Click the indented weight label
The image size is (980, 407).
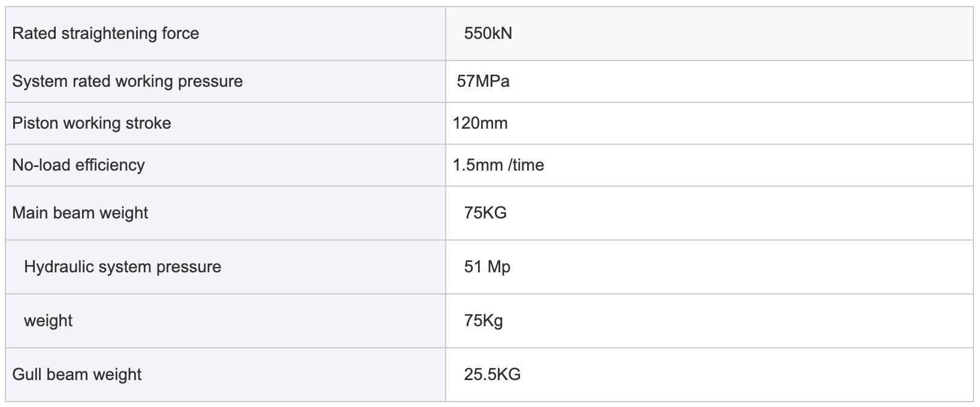click(x=48, y=321)
